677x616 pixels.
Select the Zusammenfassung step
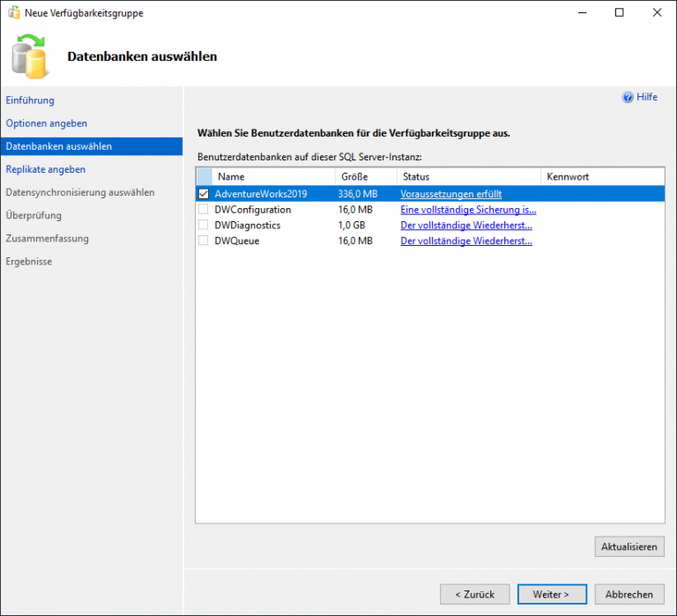[x=47, y=238]
